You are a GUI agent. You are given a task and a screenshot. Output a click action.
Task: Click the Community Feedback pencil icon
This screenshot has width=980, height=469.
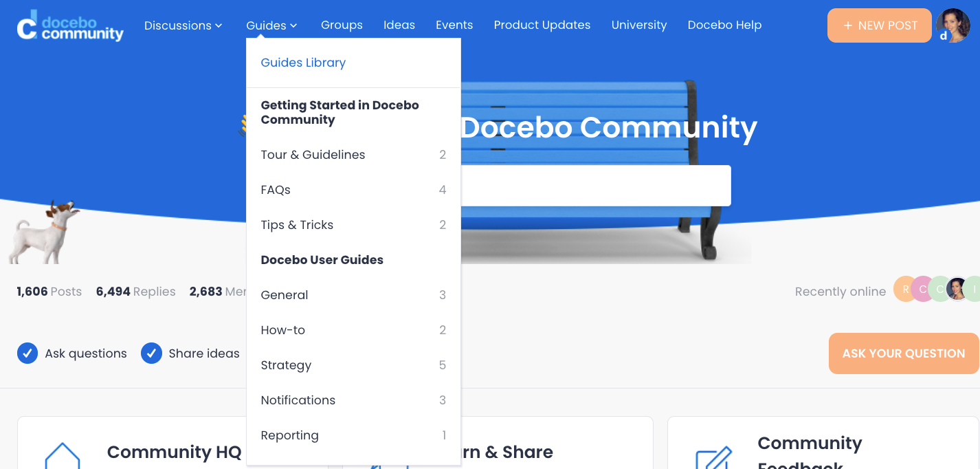(714, 457)
